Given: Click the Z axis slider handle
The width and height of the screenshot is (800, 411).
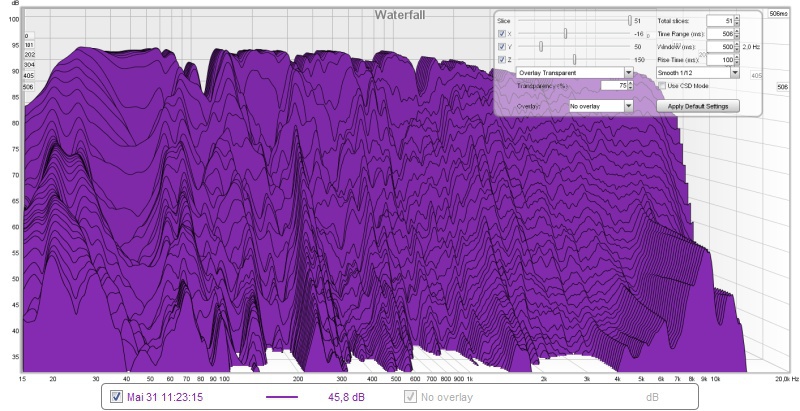Looking at the screenshot, I should [x=574, y=59].
